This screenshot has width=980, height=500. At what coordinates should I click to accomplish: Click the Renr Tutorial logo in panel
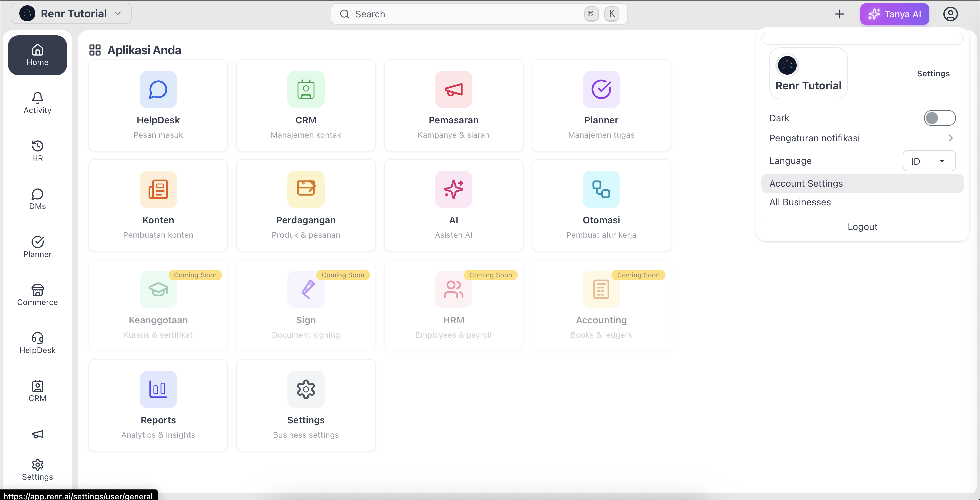787,65
